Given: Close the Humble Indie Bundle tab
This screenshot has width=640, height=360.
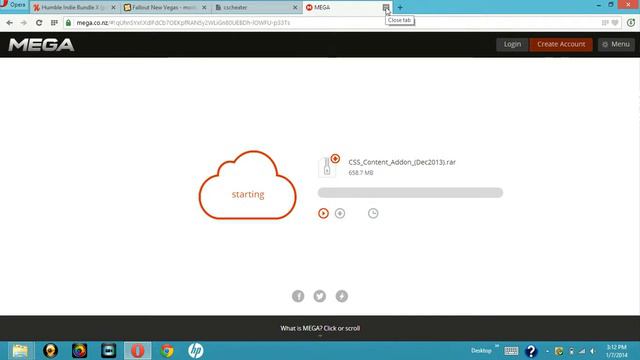Looking at the screenshot, I should click(113, 7).
